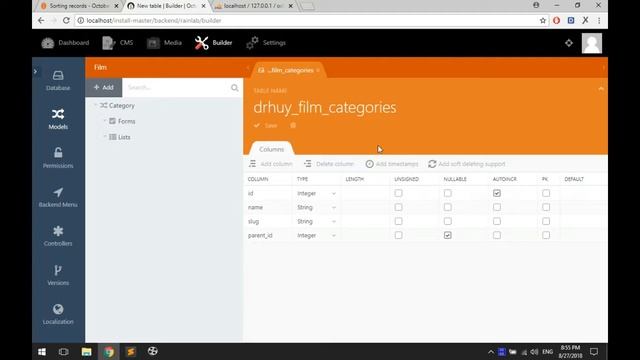Uncheck Autoincr for id column
The width and height of the screenshot is (640, 360).
point(497,193)
